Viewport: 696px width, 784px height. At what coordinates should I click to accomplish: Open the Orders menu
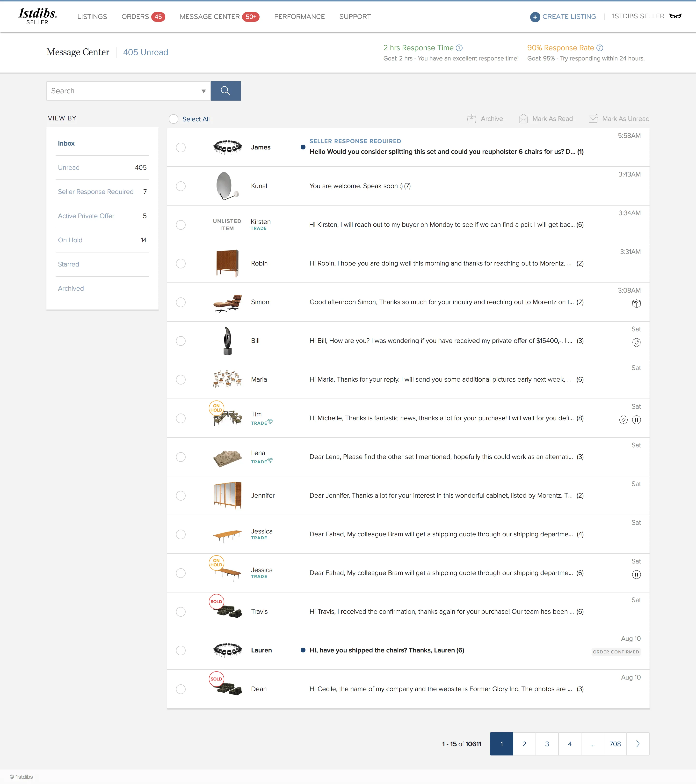pyautogui.click(x=143, y=16)
